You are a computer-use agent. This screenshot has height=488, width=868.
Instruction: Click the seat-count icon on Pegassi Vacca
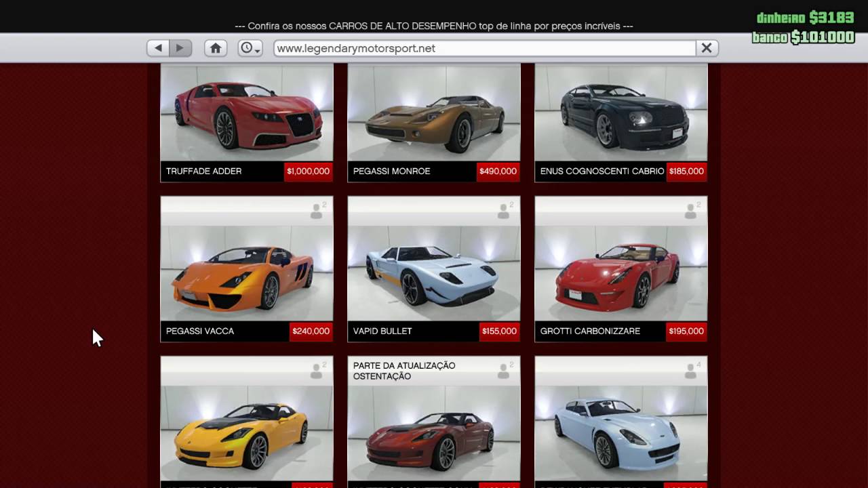pos(317,211)
